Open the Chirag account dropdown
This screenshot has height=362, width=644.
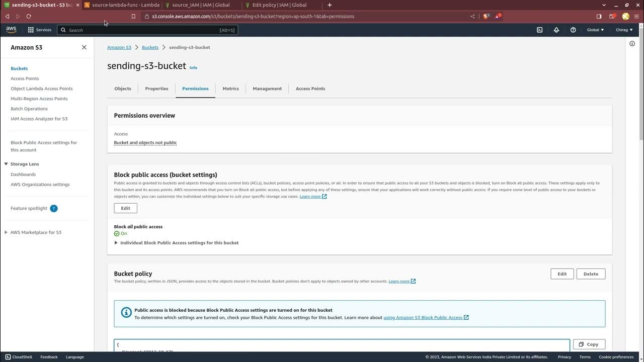pyautogui.click(x=624, y=30)
